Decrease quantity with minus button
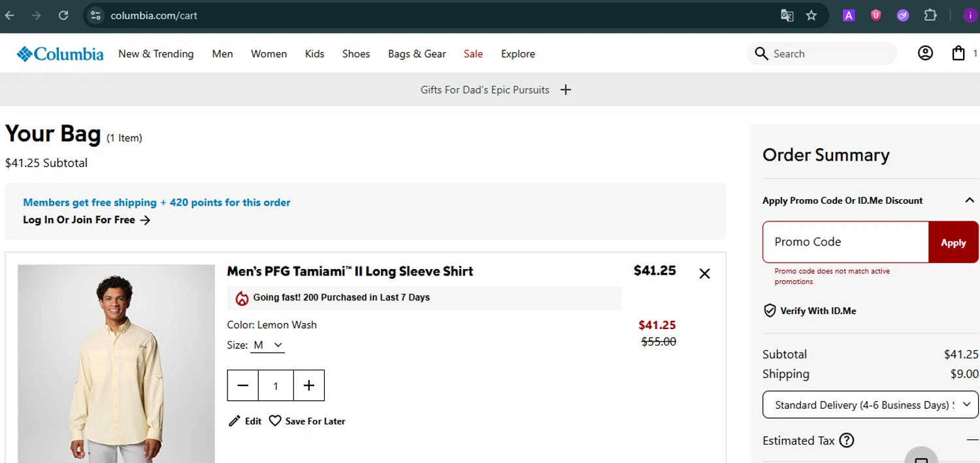The height and width of the screenshot is (463, 980). (243, 385)
